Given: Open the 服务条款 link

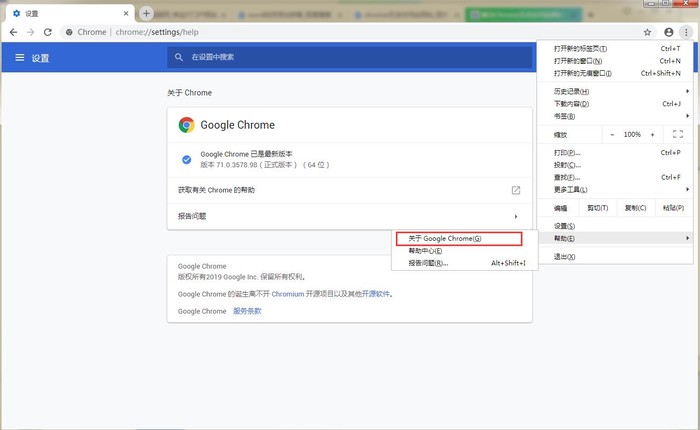Looking at the screenshot, I should (x=247, y=311).
